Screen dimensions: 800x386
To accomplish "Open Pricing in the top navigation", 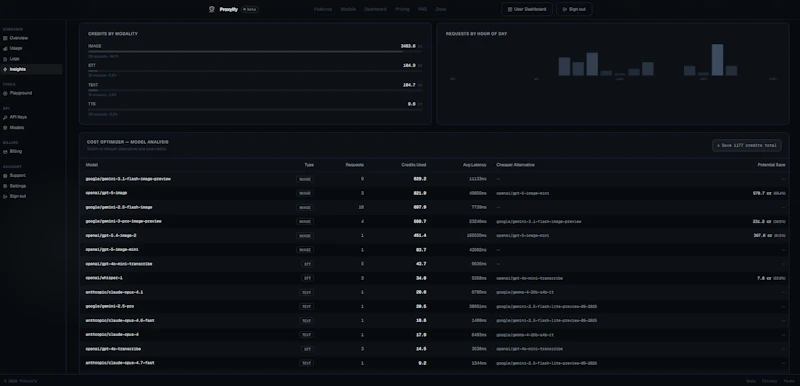I will (403, 9).
